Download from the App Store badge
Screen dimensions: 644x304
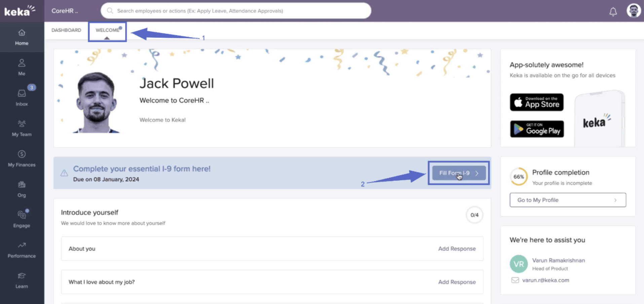[x=536, y=102]
